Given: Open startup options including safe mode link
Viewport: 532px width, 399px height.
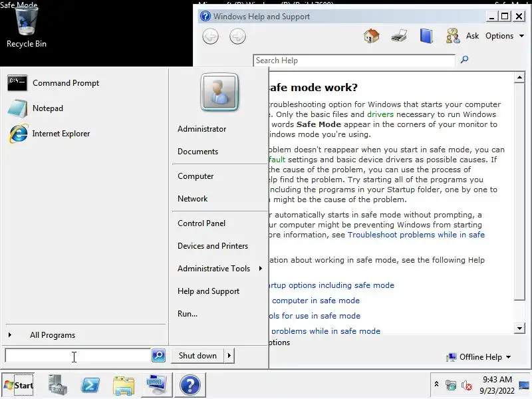Looking at the screenshot, I should [x=331, y=285].
